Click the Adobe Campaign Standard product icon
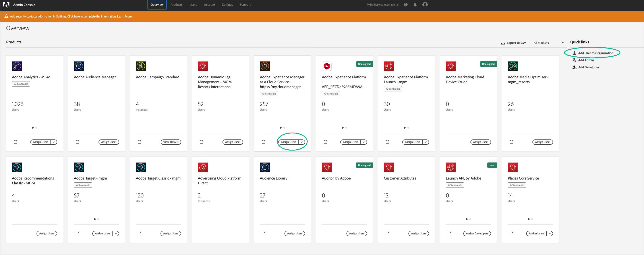 [141, 66]
